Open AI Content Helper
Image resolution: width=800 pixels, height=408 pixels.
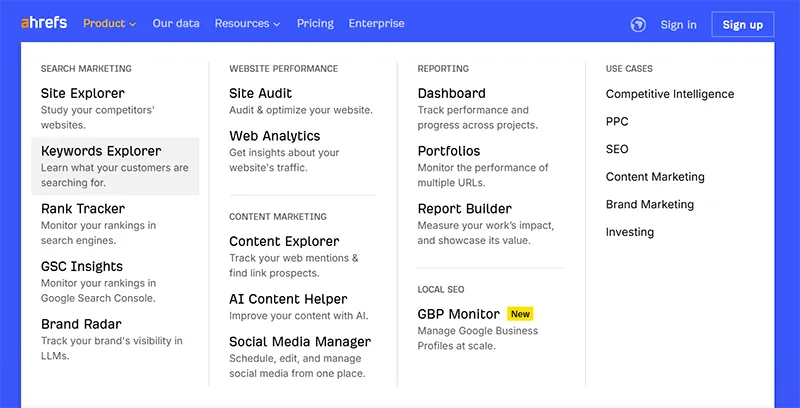288,299
